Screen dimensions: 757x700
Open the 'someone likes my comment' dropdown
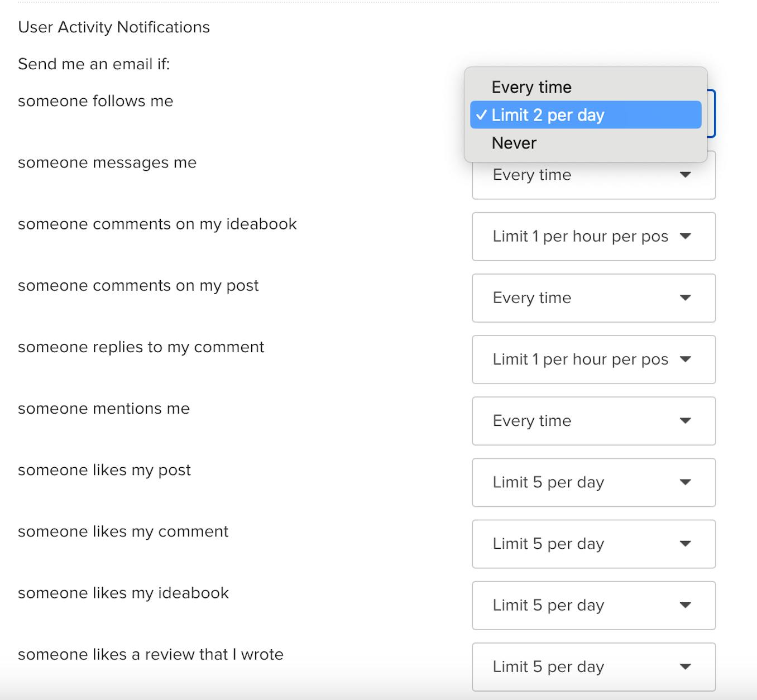(x=593, y=544)
